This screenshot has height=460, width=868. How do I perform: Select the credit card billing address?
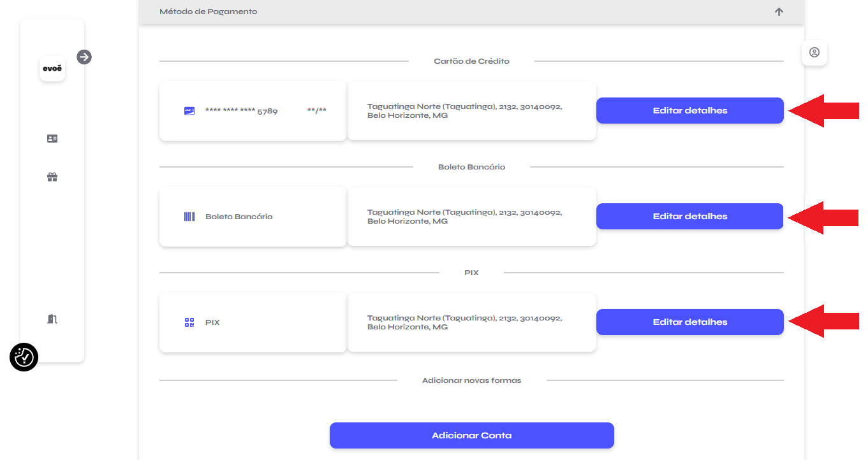471,111
